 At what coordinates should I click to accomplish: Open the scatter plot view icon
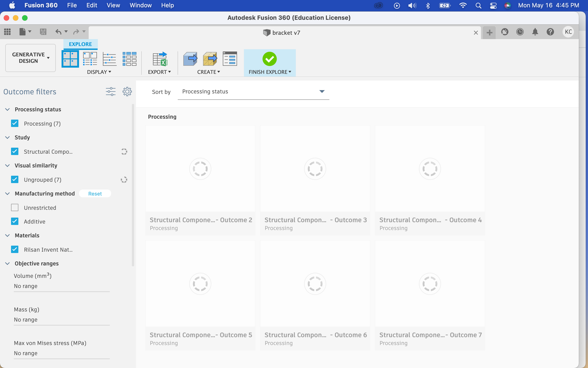(x=110, y=59)
